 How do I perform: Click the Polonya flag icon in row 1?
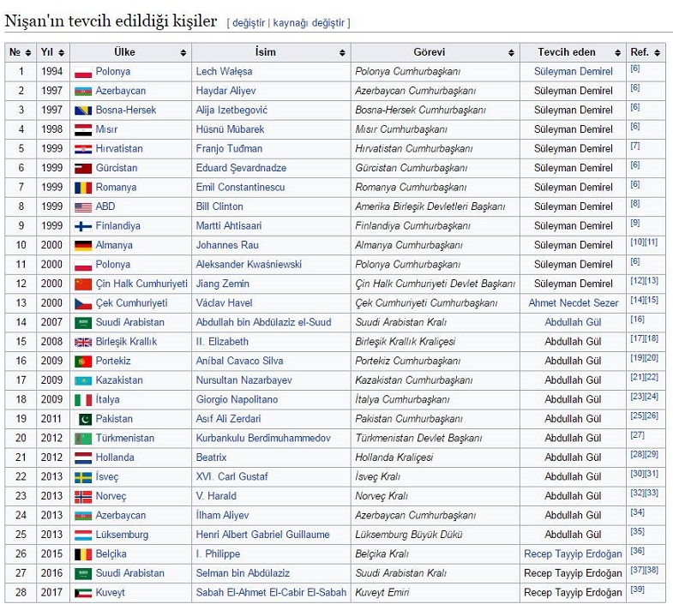83,72
